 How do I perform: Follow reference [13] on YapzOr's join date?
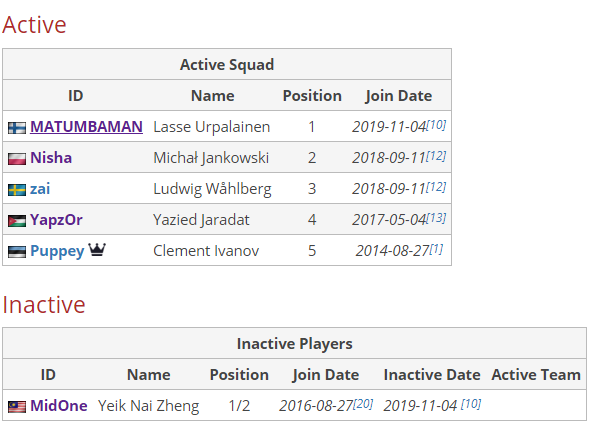point(436,217)
